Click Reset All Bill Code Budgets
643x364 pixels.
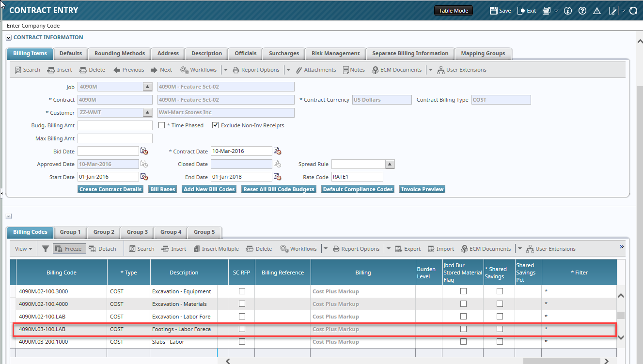point(279,189)
